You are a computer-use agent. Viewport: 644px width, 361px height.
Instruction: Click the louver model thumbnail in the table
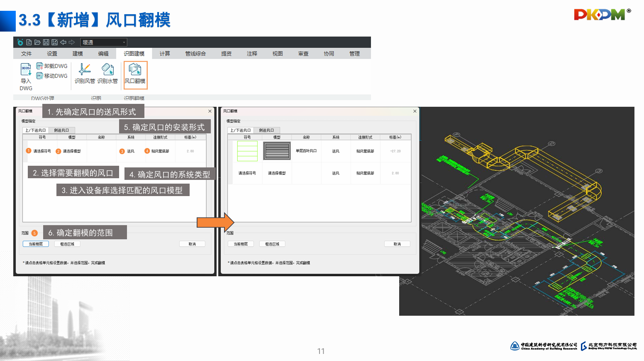click(277, 151)
